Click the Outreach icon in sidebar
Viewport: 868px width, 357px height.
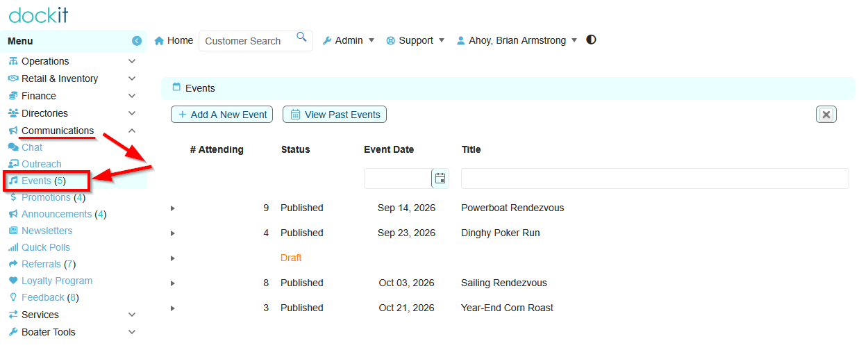pos(13,164)
